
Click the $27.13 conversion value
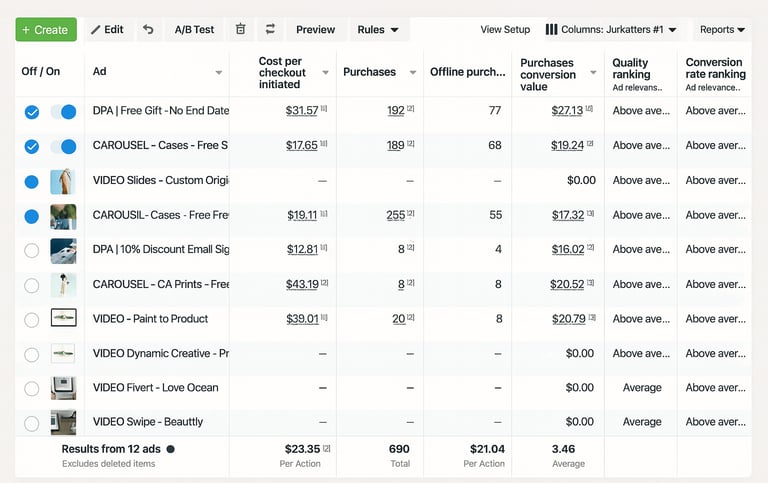[x=567, y=111]
